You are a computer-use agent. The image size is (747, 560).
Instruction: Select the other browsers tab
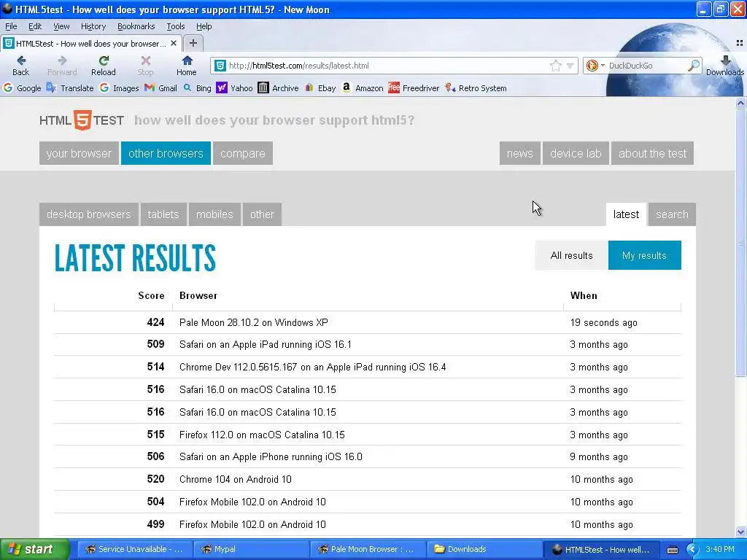pos(166,153)
